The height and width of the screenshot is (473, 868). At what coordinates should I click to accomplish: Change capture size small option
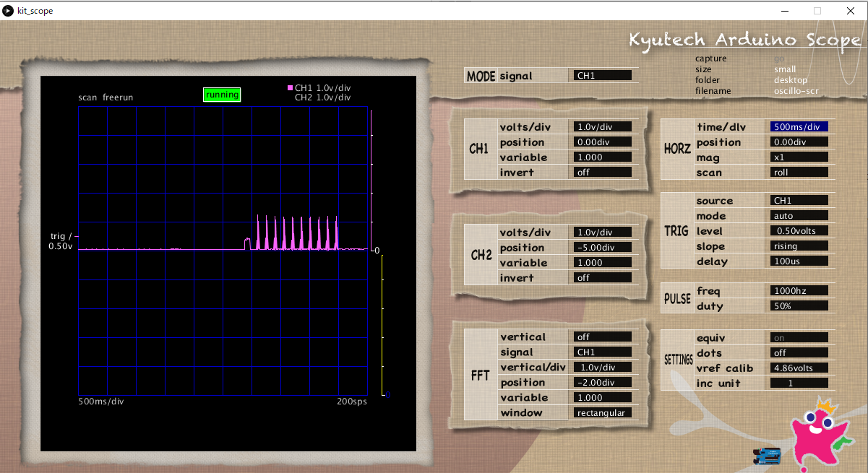[785, 69]
